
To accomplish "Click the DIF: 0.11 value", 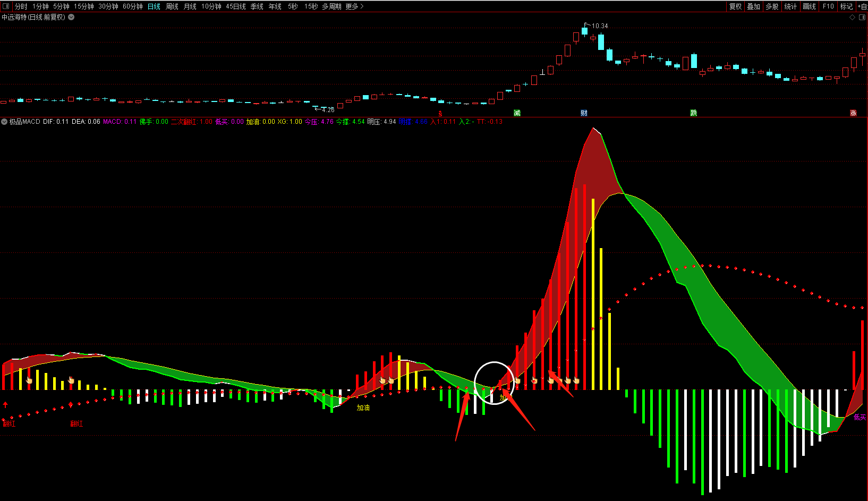I will coord(56,122).
